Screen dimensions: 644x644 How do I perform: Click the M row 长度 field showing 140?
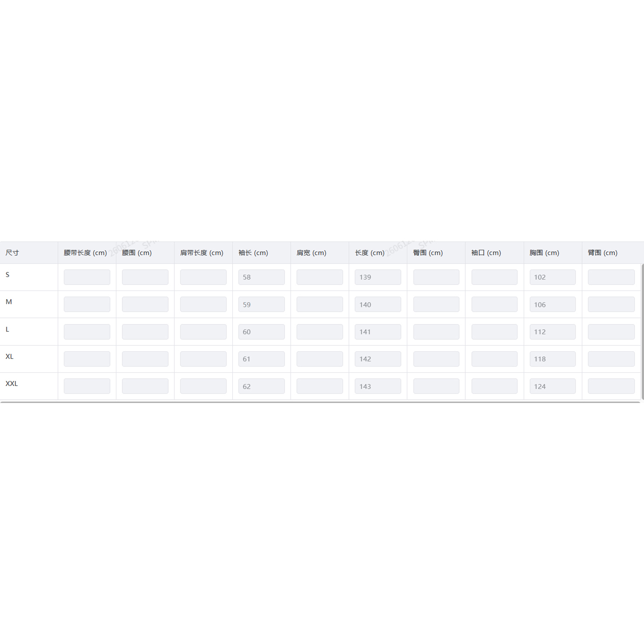[378, 305]
